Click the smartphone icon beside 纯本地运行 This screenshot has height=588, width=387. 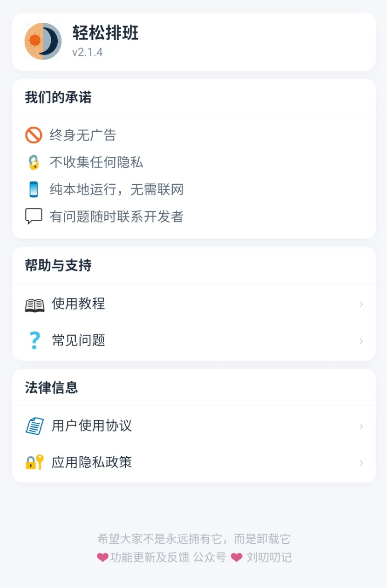click(34, 189)
